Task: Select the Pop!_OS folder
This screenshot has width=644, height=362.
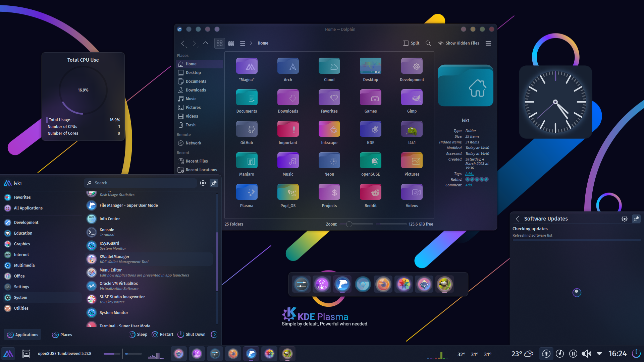Action: point(288,196)
